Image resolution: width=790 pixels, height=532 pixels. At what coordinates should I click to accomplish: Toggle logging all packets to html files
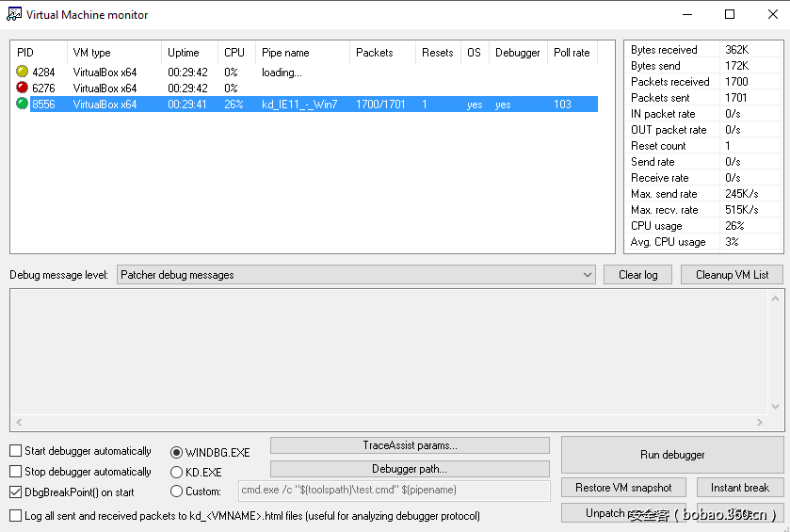[16, 516]
